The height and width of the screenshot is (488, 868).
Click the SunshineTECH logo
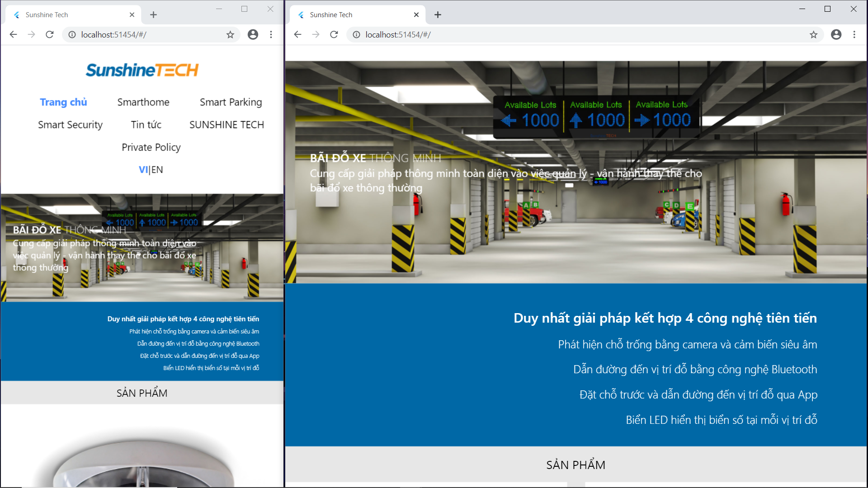142,70
